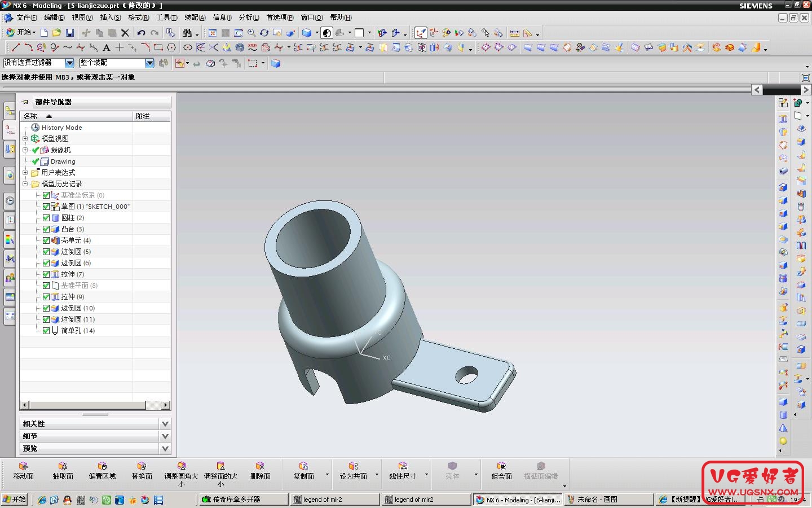
Task: Click the Shaded rendering style icon
Action: 307,33
